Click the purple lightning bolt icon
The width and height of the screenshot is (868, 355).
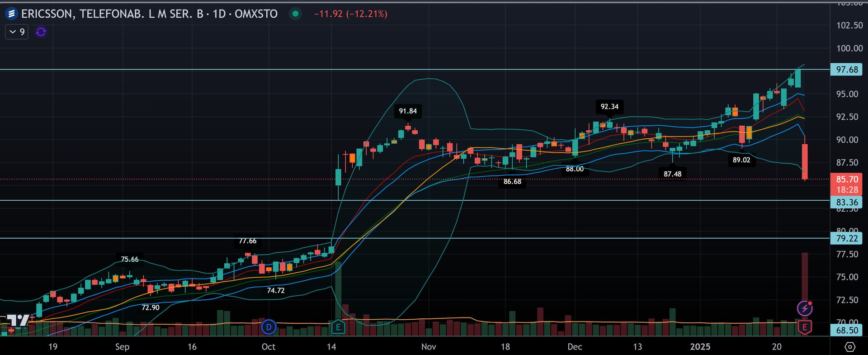pos(805,308)
